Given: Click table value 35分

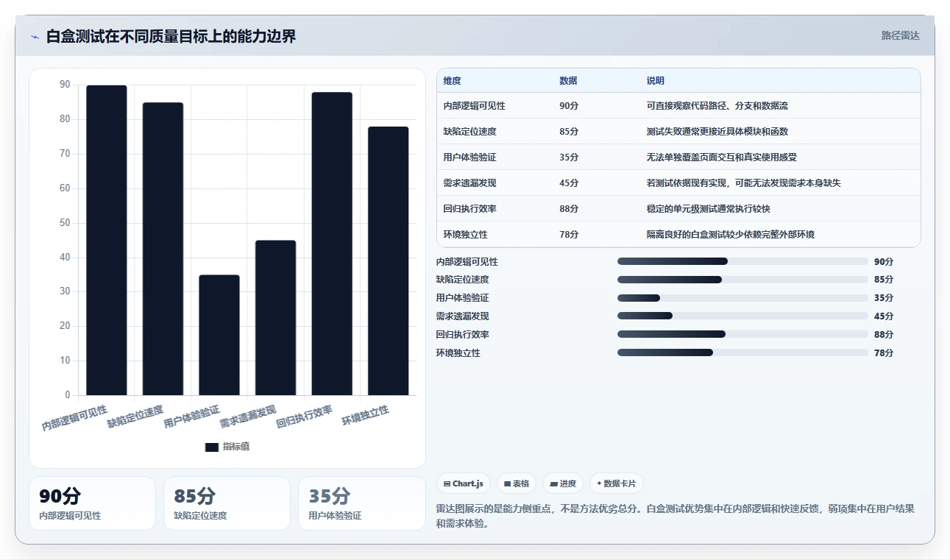Looking at the screenshot, I should [x=569, y=157].
